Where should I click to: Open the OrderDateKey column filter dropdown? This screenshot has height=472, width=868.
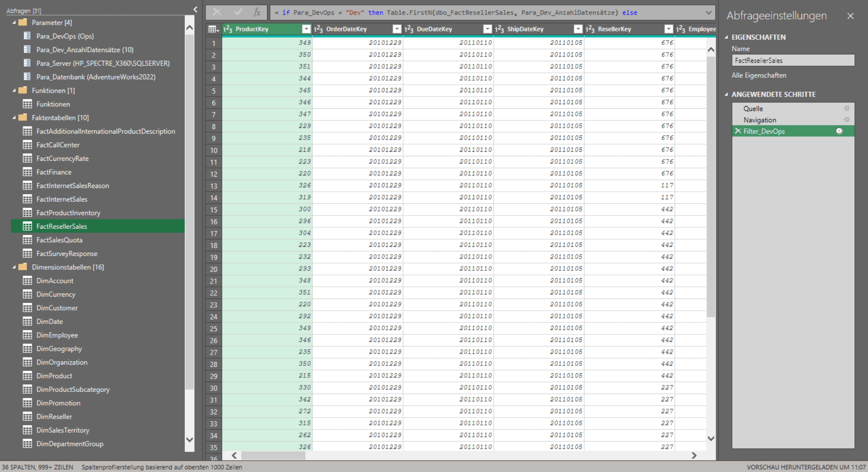397,29
